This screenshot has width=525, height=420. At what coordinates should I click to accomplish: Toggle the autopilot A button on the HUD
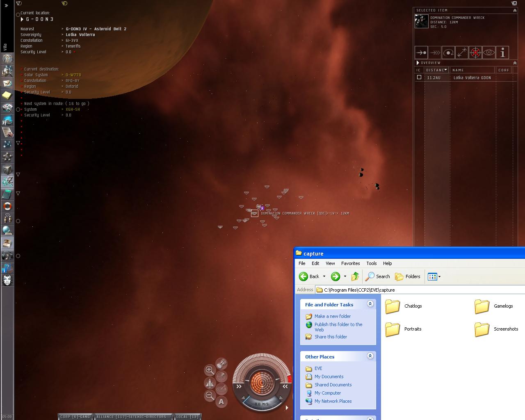click(221, 402)
